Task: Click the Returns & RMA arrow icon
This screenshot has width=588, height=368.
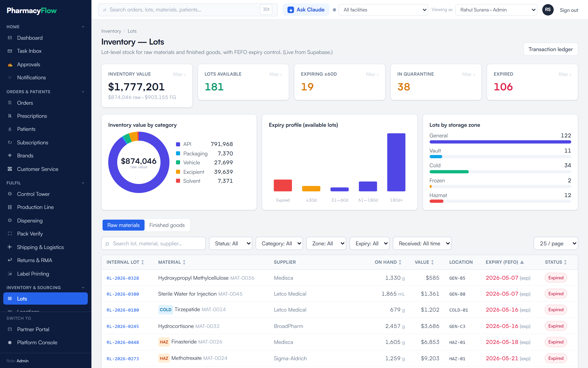Action: click(10, 260)
